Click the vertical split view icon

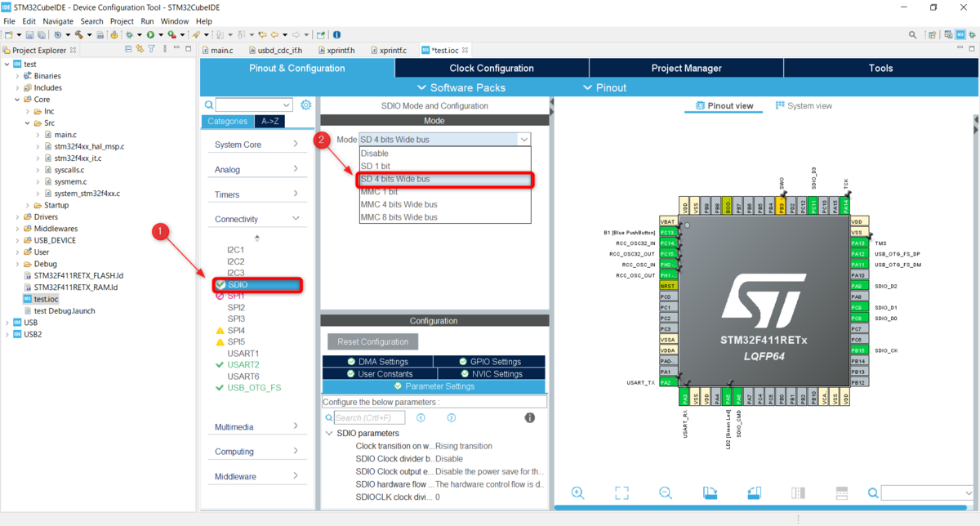pos(798,493)
